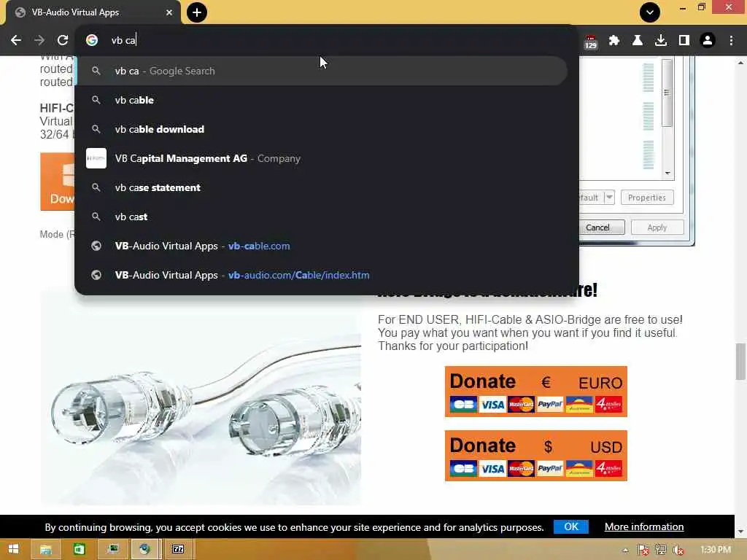Open the vb-audio.com/Cable/index.htm suggestion
This screenshot has height=560, width=747.
pos(322,275)
